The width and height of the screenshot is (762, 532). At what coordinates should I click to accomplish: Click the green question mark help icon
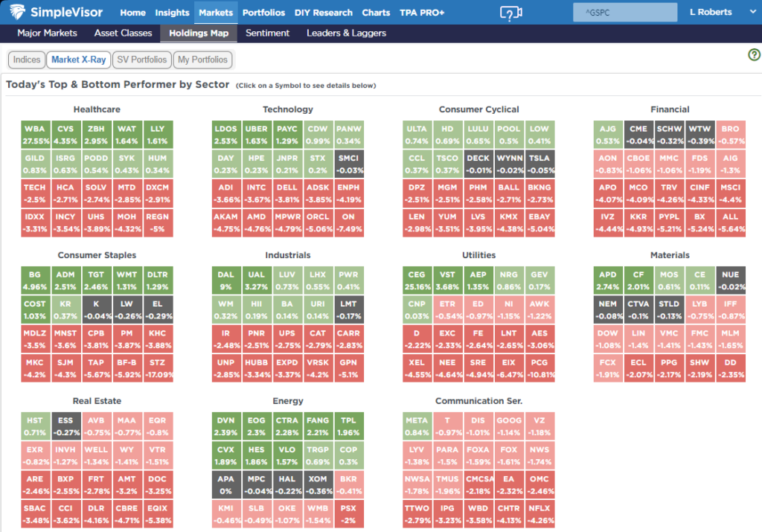pos(753,55)
